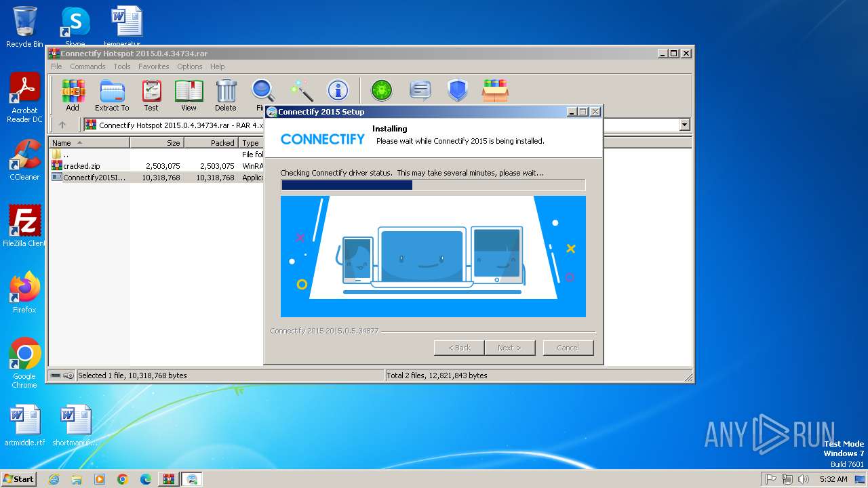Click the installation progress bar
Viewport: 868px width, 488px height.
point(433,185)
